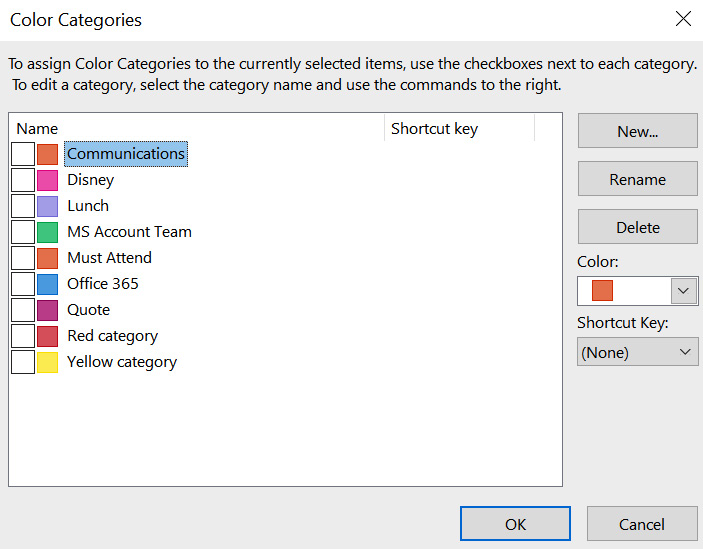Enable the Office 365 checkbox
Viewport: 703px width, 549px height.
coord(23,284)
